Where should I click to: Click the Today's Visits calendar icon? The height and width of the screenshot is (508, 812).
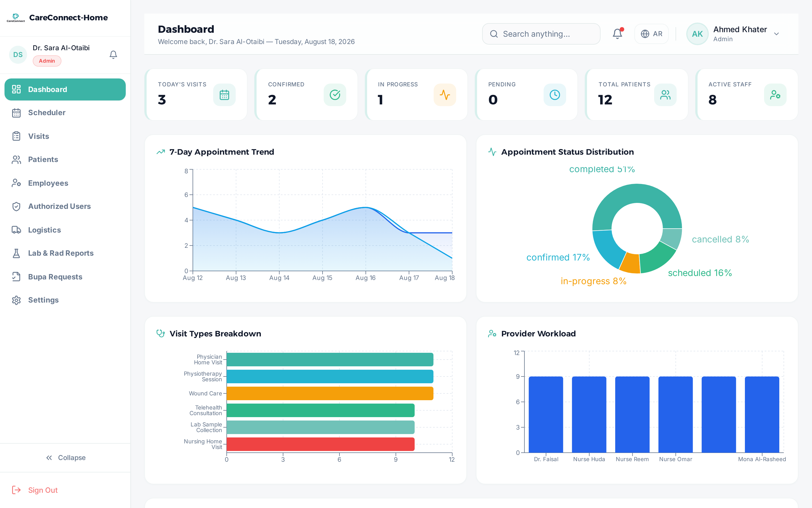[224, 95]
